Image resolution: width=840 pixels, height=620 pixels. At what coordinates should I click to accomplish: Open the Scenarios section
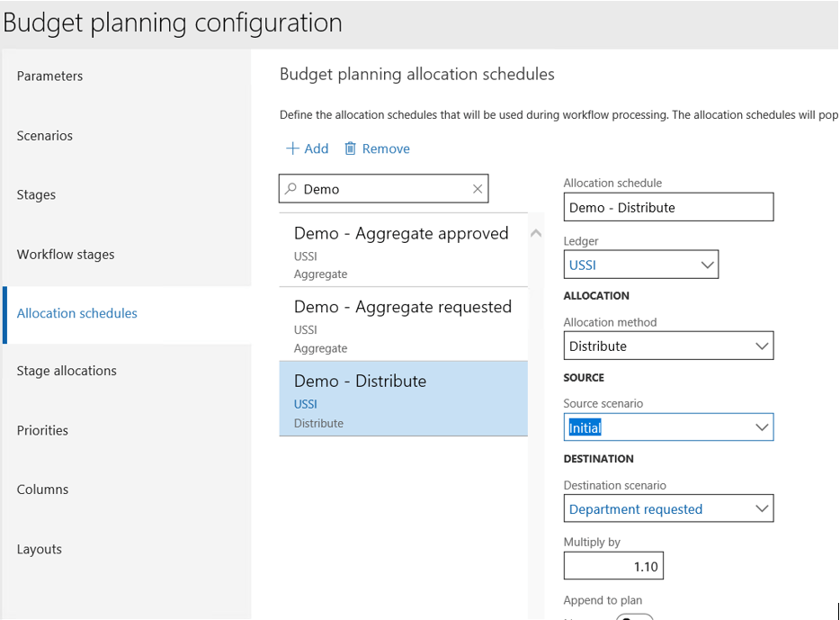(46, 135)
